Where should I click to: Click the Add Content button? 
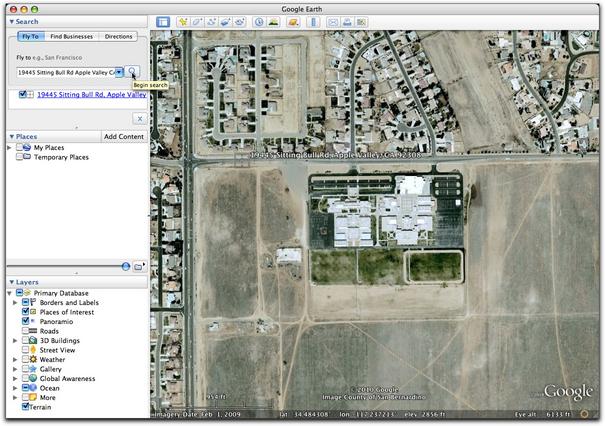[x=124, y=137]
